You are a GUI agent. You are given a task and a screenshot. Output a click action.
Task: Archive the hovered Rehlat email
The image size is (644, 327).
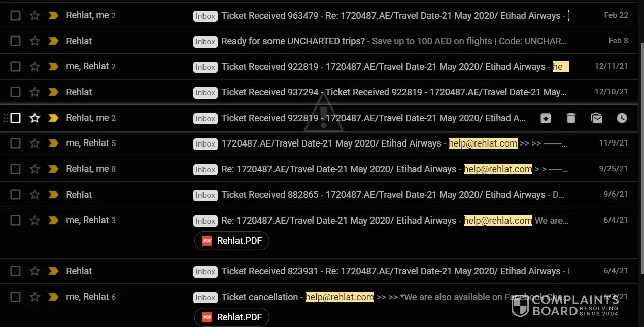[546, 118]
